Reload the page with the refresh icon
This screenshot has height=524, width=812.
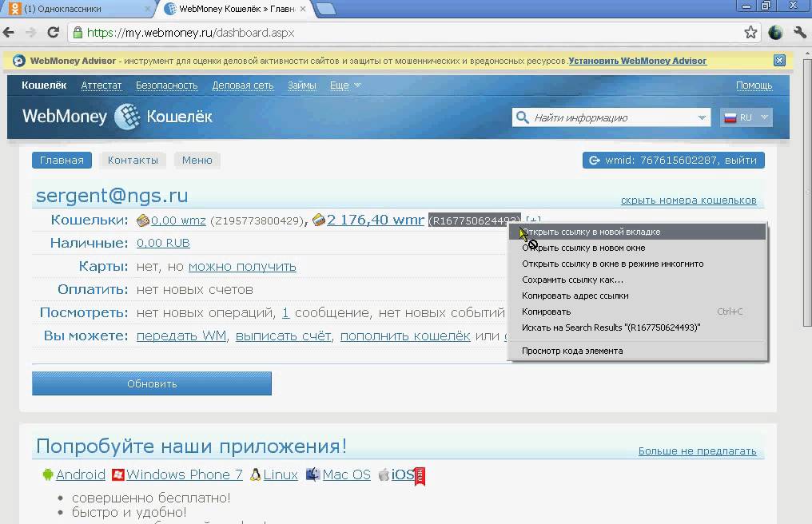(x=54, y=32)
